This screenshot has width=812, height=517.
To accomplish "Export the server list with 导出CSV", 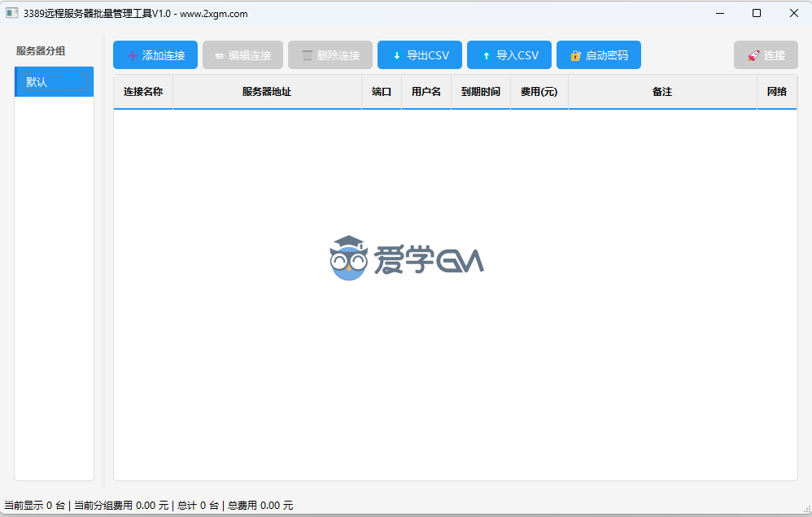I will tap(420, 55).
